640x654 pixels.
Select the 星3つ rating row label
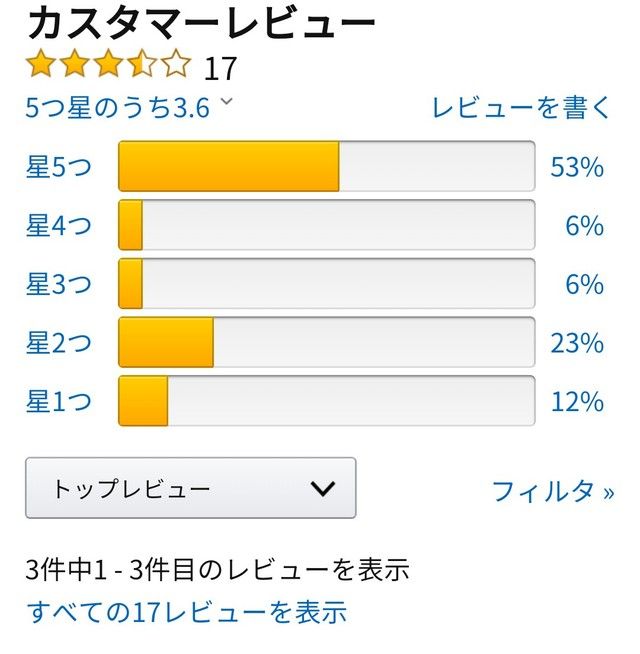coord(59,284)
